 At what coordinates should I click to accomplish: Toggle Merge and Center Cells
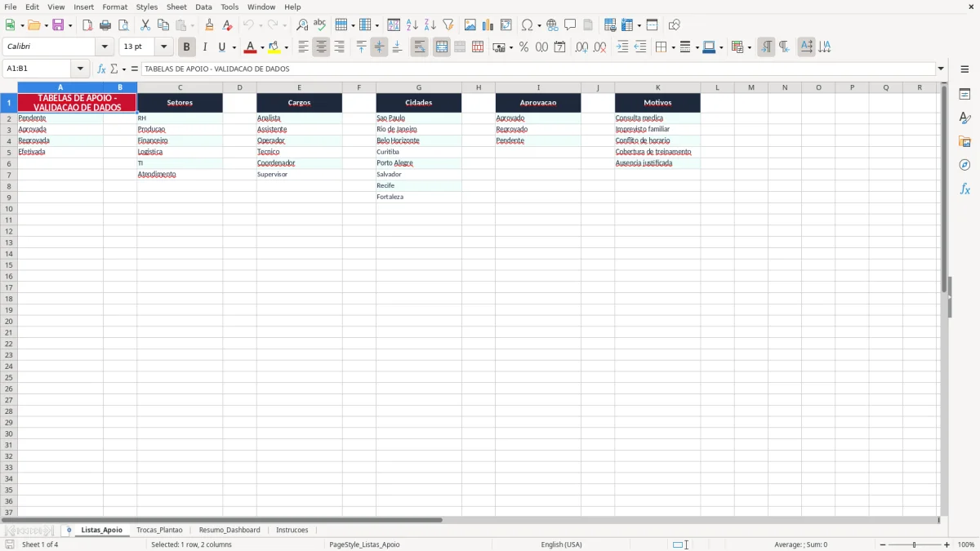tap(442, 47)
